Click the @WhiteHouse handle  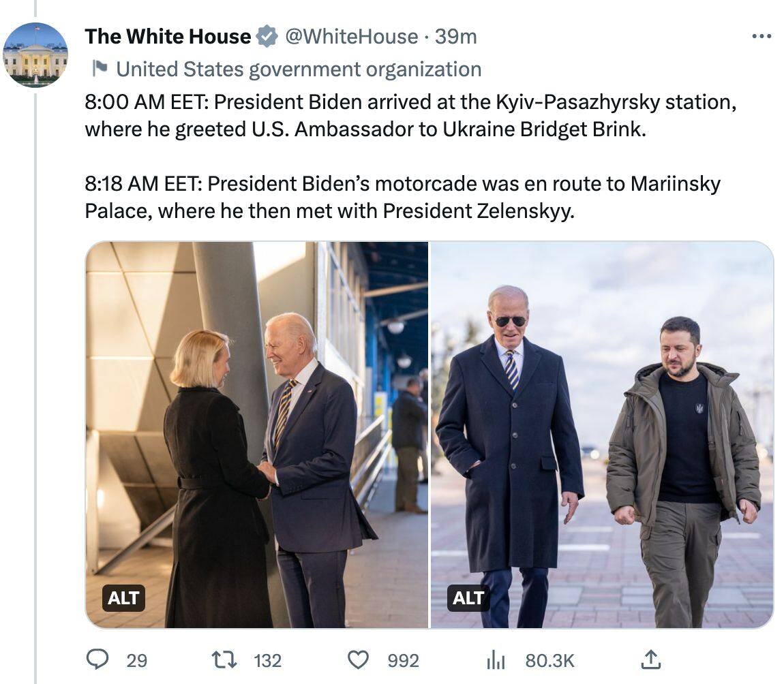[x=352, y=37]
